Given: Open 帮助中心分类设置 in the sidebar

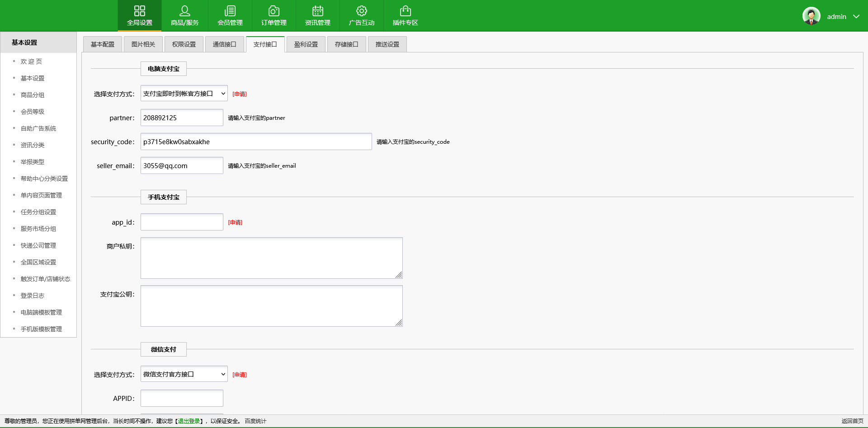Looking at the screenshot, I should (x=44, y=179).
